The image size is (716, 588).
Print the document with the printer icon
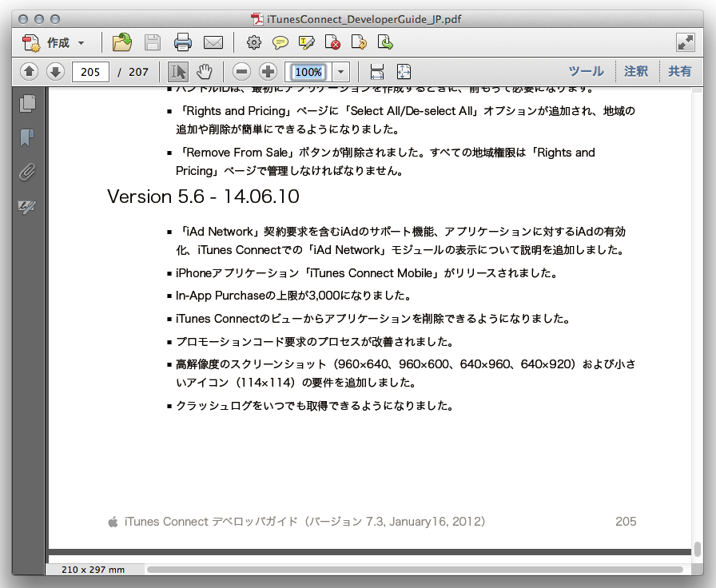[x=183, y=42]
